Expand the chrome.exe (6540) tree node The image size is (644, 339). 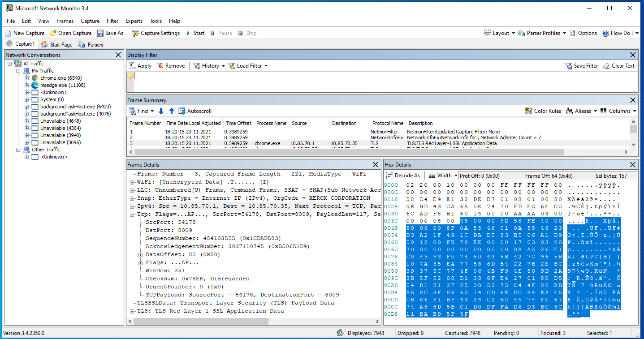27,78
